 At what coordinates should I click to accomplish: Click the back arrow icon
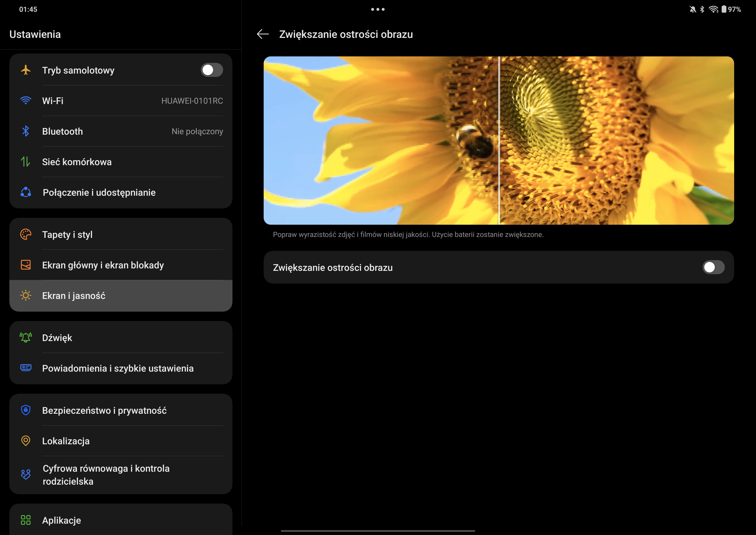263,34
